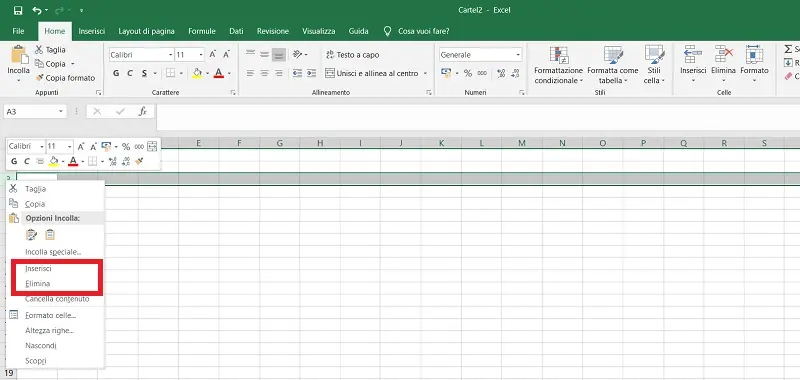Click the format painter brush in the mini toolbar
Image resolution: width=800 pixels, height=380 pixels.
[139, 161]
